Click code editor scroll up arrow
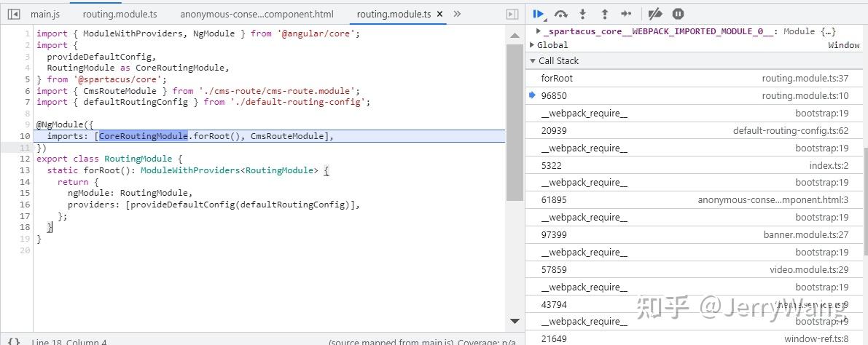Viewport: 868px width, 345px height. (x=515, y=36)
